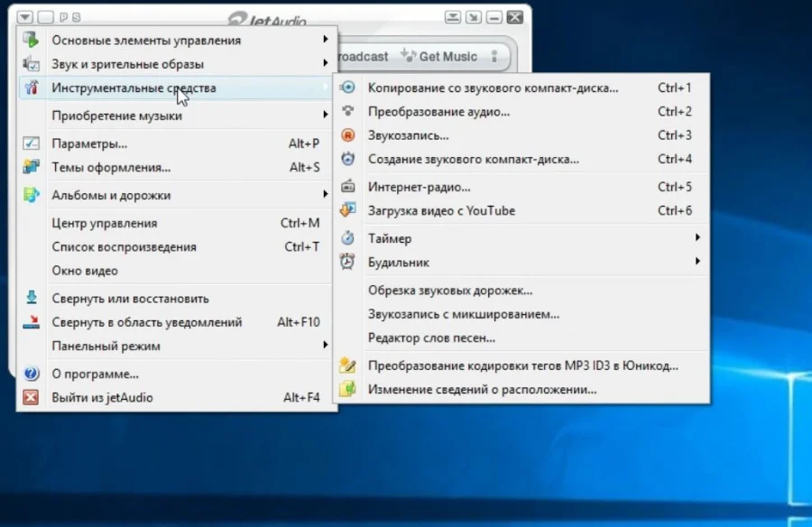Open Редактор слов песен
The image size is (812, 527).
[521, 338]
